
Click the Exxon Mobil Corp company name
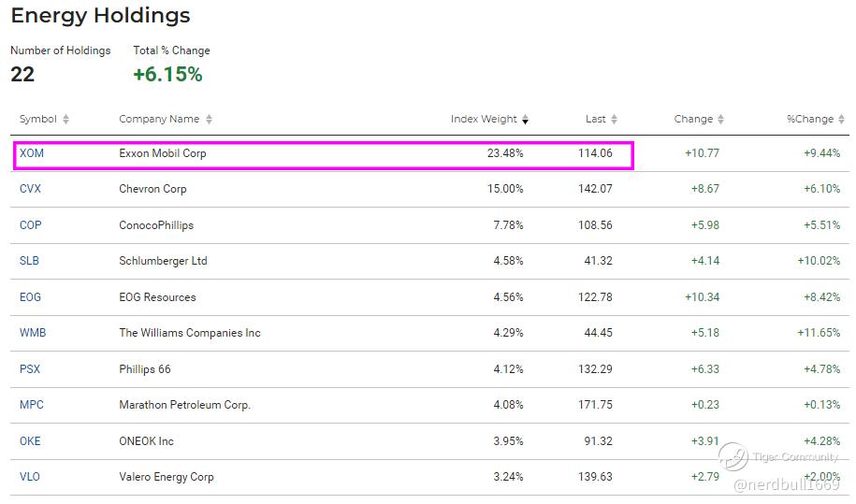163,153
